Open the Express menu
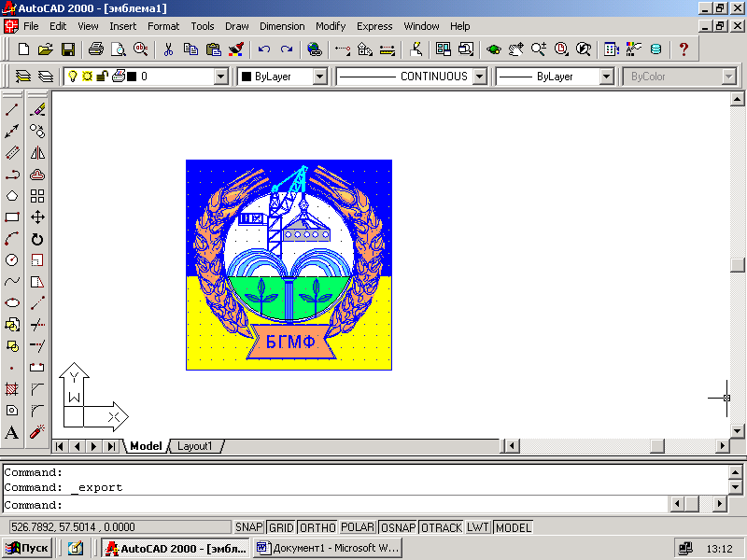The width and height of the screenshot is (747, 560). click(374, 26)
